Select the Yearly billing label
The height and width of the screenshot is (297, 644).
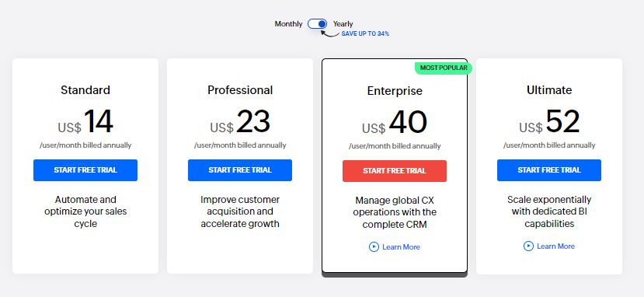[343, 24]
